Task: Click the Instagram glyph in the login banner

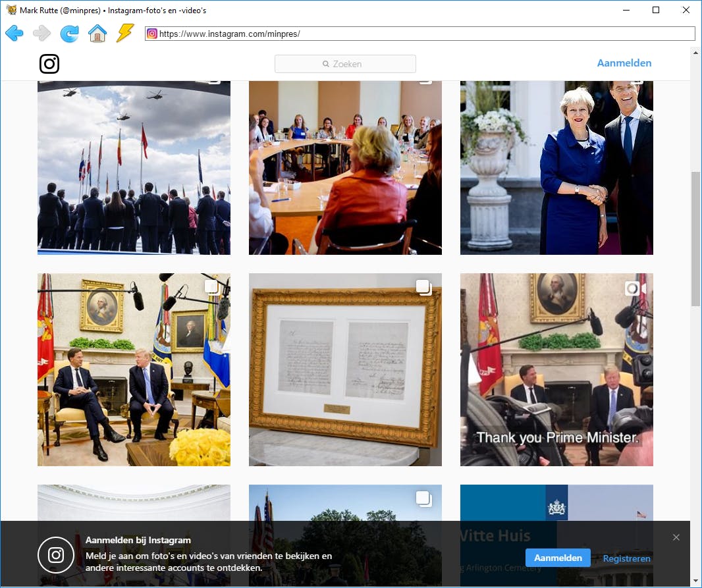Action: point(56,555)
